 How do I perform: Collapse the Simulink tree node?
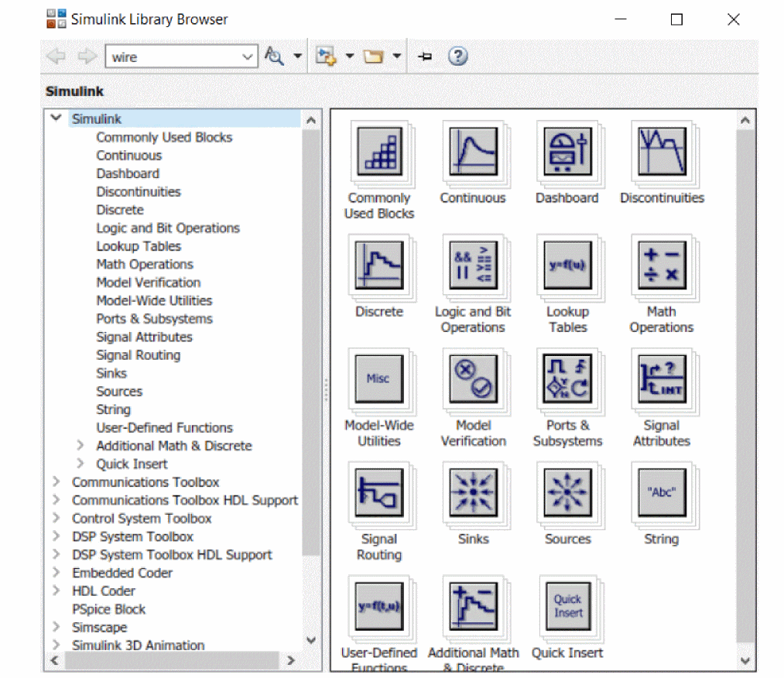(x=56, y=118)
